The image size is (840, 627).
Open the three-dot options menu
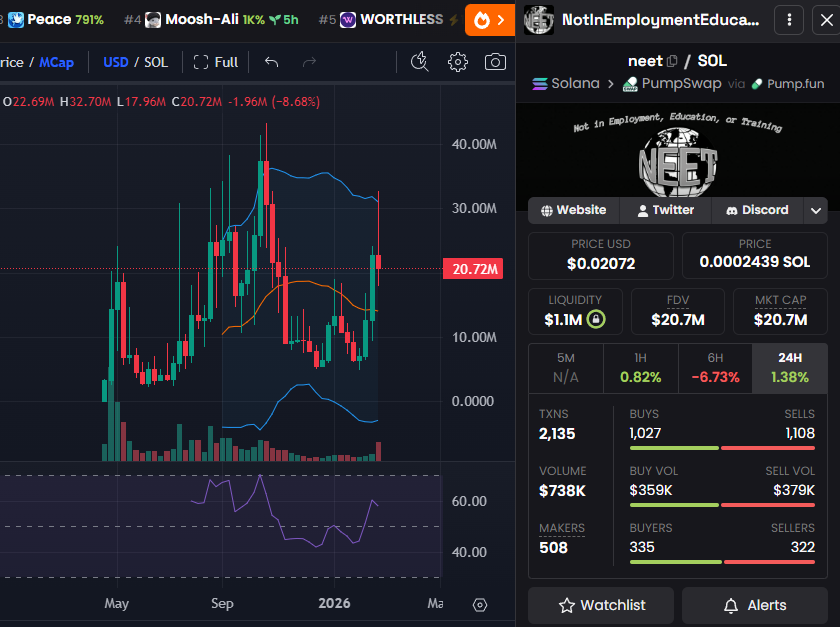tap(789, 20)
